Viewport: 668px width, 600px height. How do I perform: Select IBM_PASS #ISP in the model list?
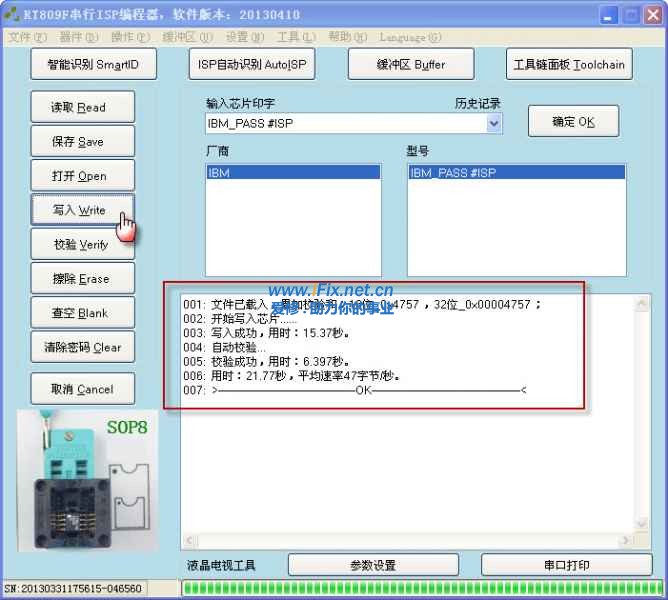[x=516, y=173]
